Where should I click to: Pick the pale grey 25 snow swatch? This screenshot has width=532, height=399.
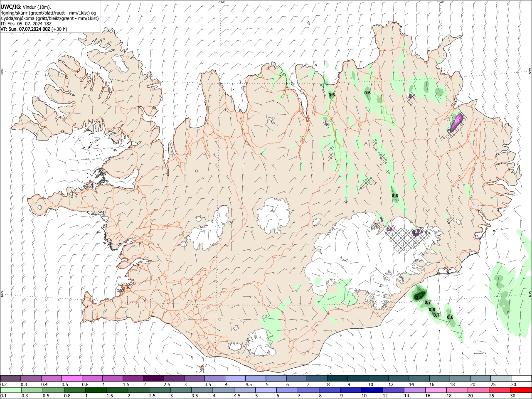point(501,378)
